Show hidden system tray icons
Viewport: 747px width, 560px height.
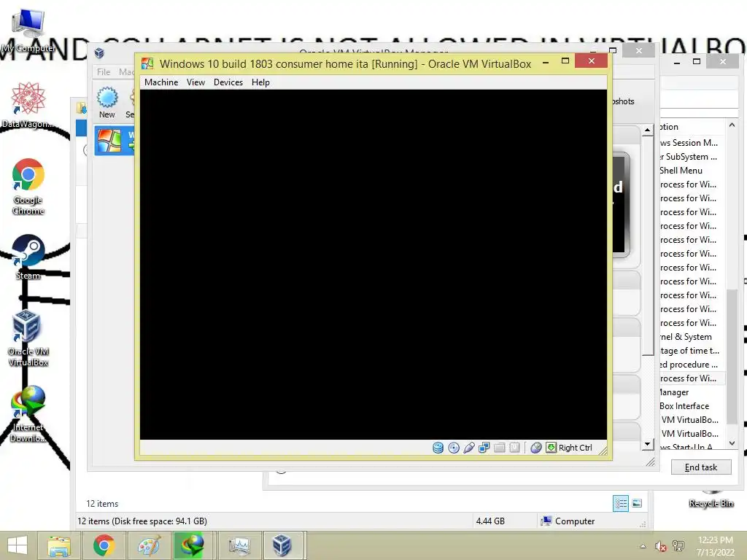tap(643, 546)
